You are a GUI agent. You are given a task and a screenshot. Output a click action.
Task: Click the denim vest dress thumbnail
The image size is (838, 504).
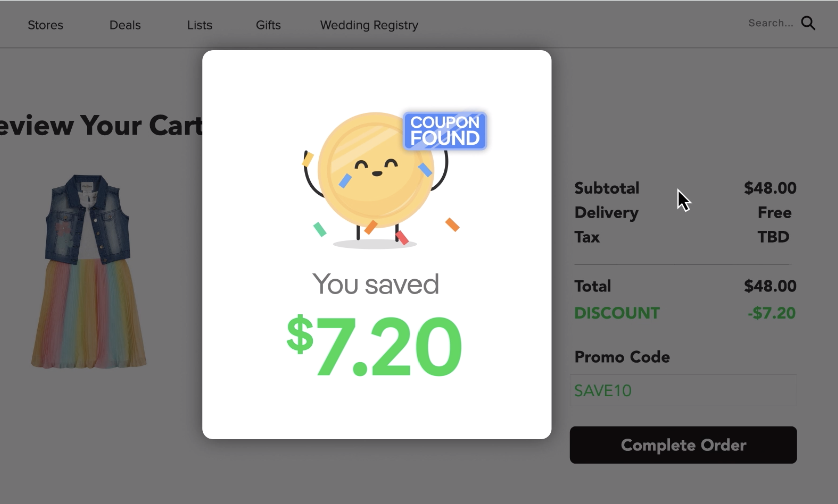click(x=89, y=271)
